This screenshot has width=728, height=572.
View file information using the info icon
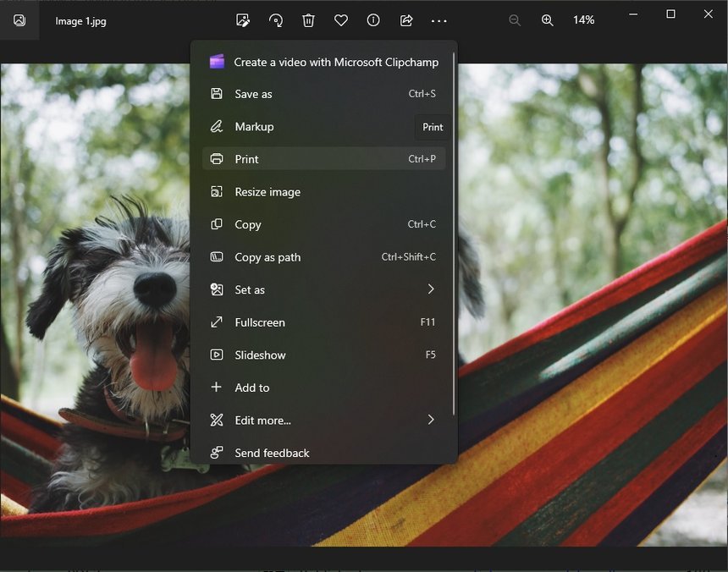(372, 20)
